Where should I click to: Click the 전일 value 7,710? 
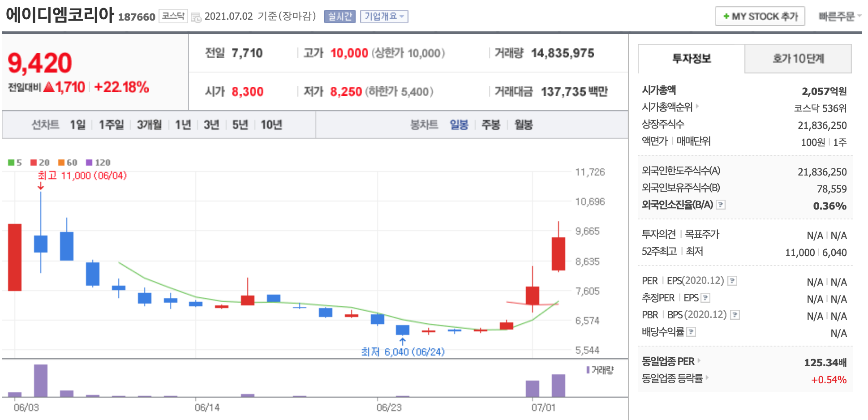247,53
